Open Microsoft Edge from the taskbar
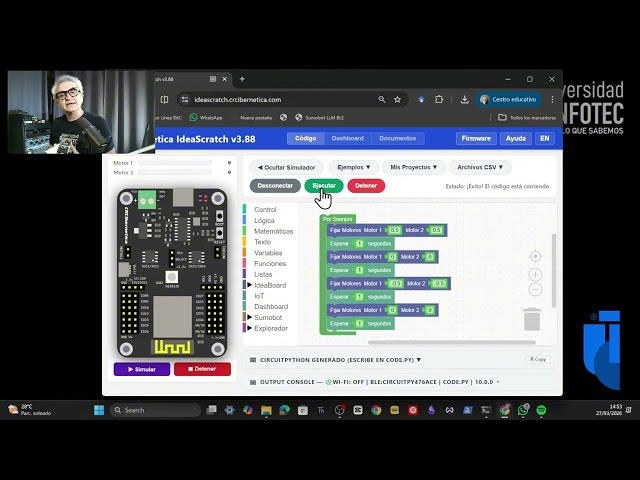 click(284, 410)
